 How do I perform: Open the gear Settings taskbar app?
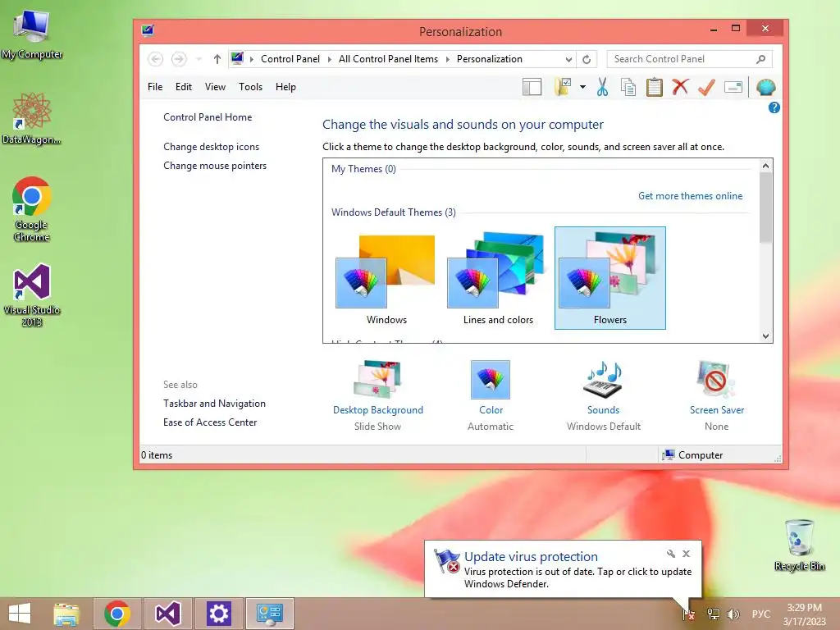coord(218,614)
